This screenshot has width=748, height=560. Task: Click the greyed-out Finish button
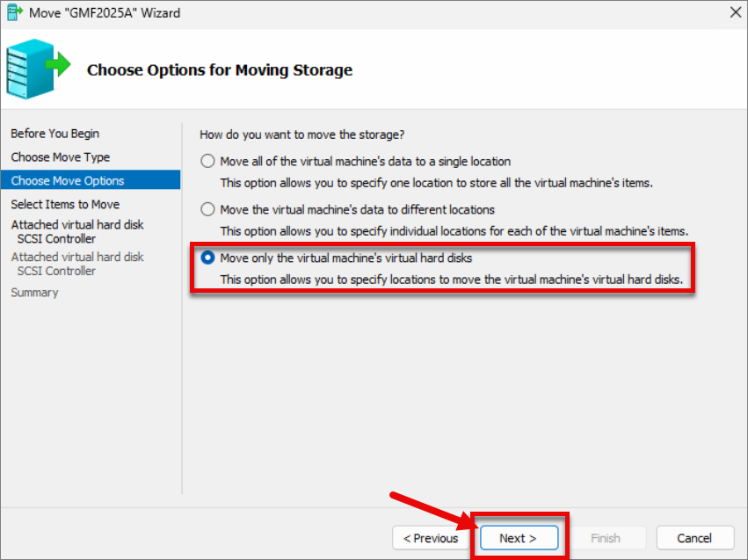tap(606, 538)
